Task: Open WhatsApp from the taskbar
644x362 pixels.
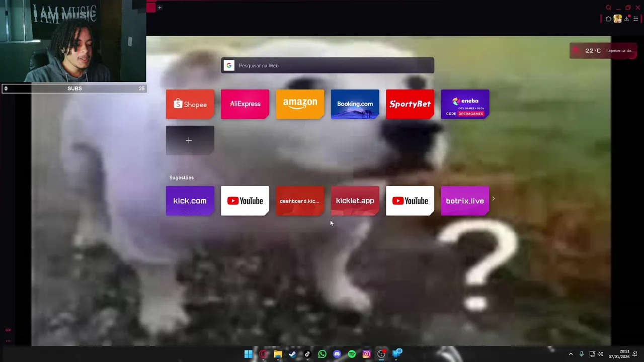Action: (322, 354)
